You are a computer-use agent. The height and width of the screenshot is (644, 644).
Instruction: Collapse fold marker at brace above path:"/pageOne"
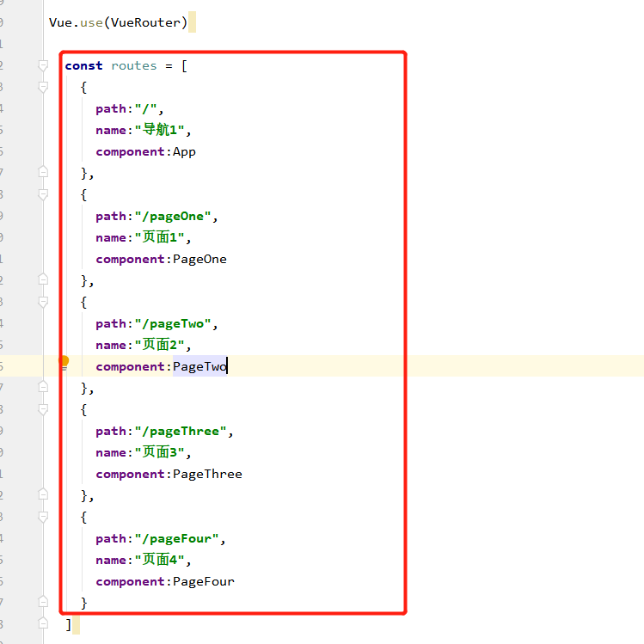point(43,194)
